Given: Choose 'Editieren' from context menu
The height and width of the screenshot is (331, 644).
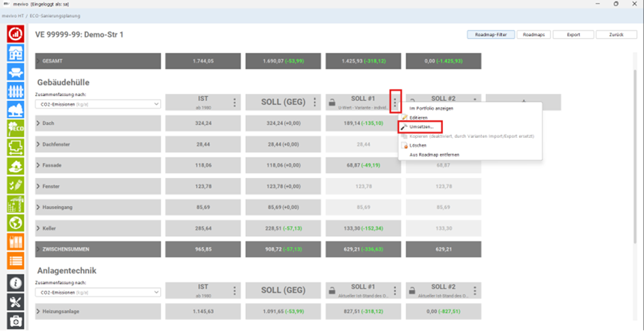Looking at the screenshot, I should (x=418, y=117).
